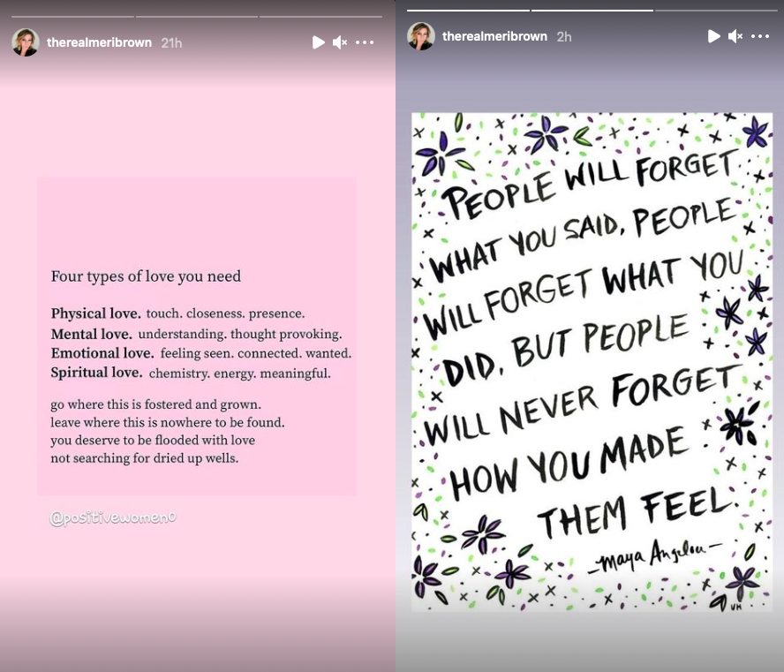Tap the Maya Angelou quote image
The image size is (784, 672).
click(x=592, y=362)
